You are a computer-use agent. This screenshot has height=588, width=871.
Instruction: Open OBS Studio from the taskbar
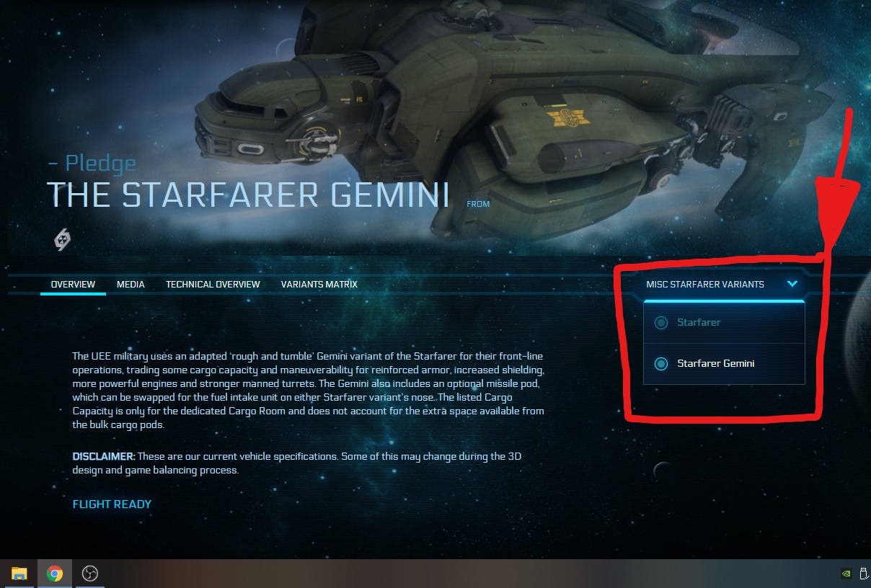(x=90, y=574)
